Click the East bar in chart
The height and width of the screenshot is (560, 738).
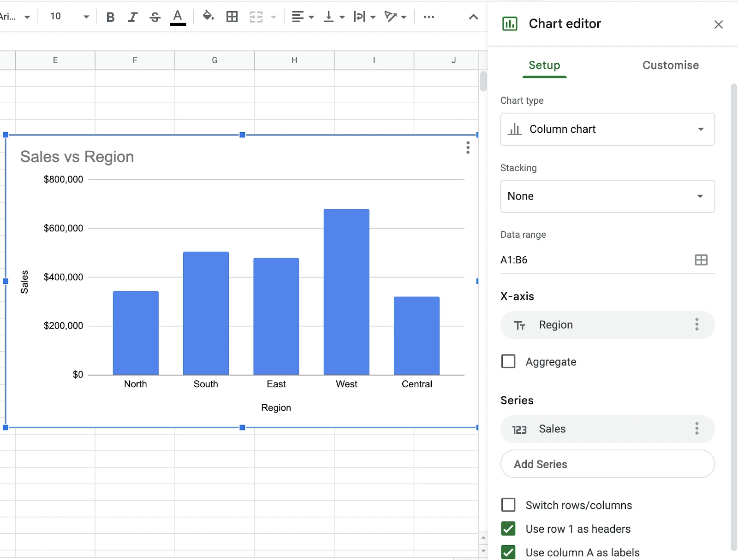[x=276, y=317]
